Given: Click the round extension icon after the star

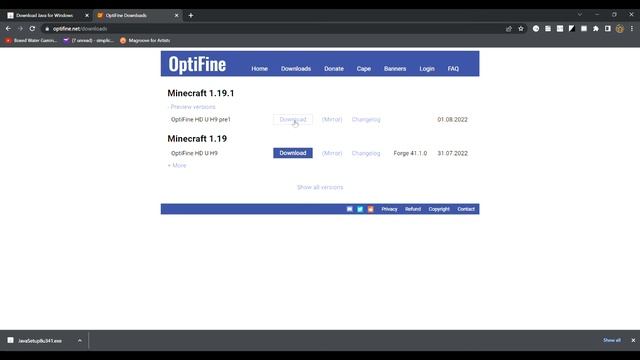Looking at the screenshot, I should [536, 29].
